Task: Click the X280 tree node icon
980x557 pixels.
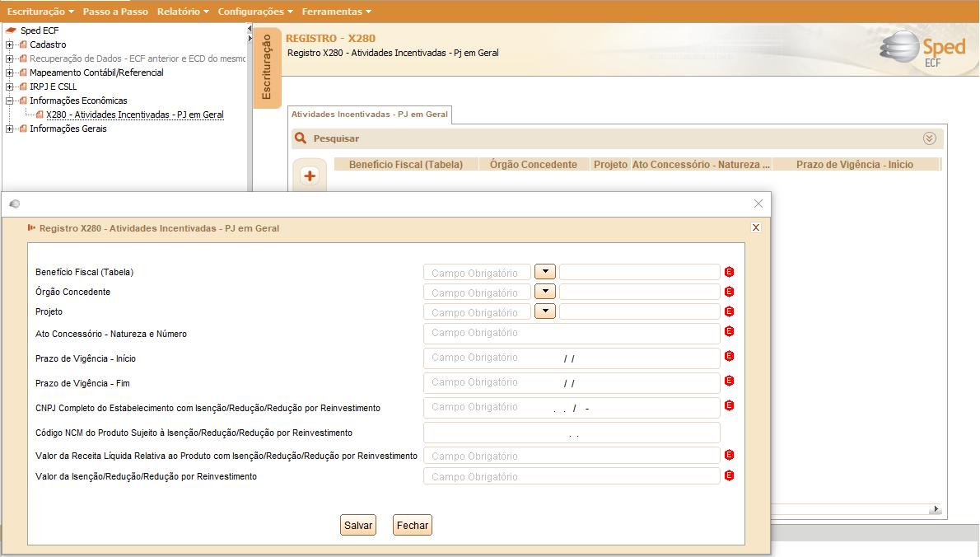Action: pyautogui.click(x=40, y=115)
